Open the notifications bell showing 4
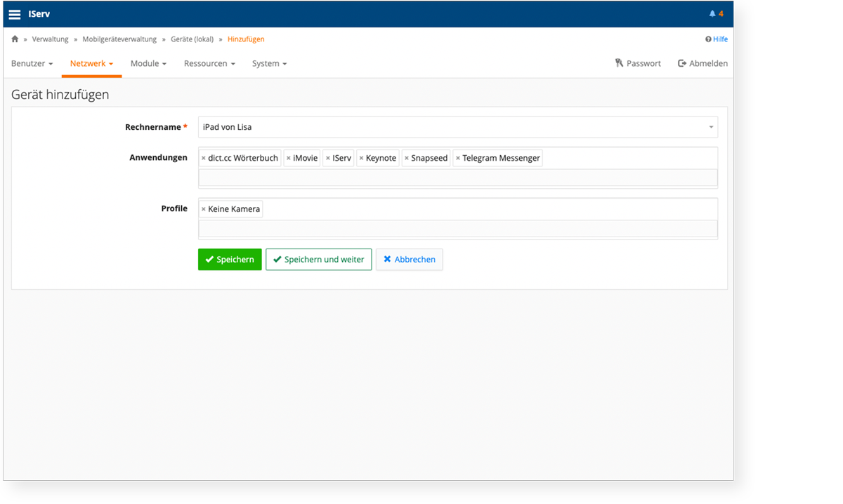The height and width of the screenshot is (504, 843). (x=716, y=14)
